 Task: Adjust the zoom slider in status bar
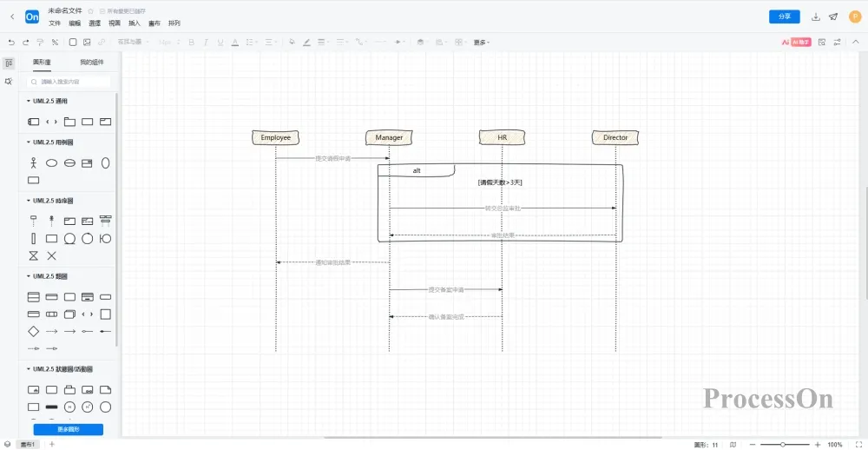[x=784, y=444]
